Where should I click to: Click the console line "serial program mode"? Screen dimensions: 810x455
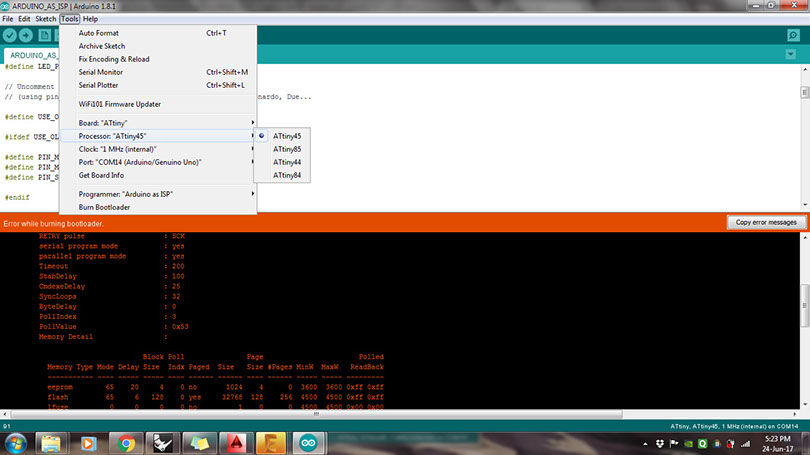click(x=79, y=246)
